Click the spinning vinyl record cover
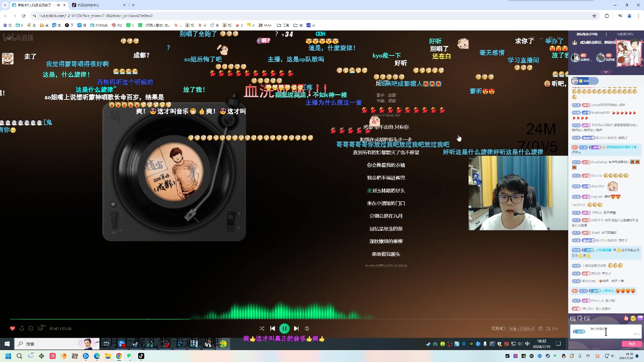Viewport: 644px width, 362px height. pos(174,172)
